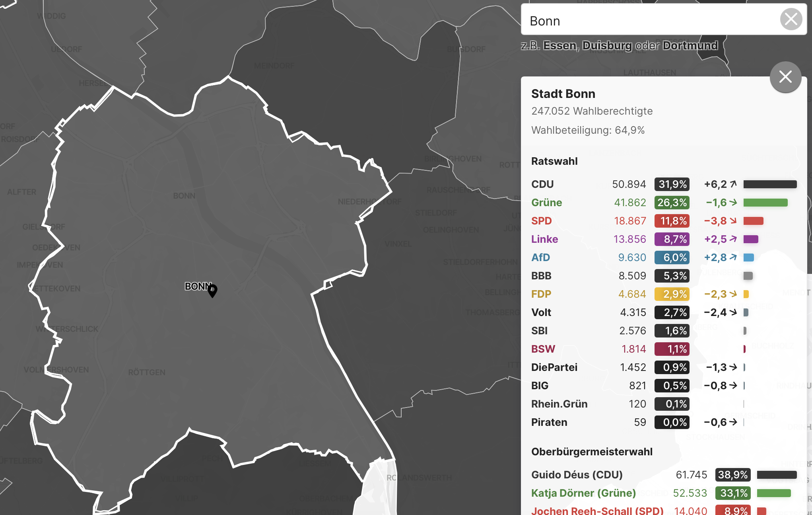
Task: Click the Linke +2,5 trend arrow
Action: (x=733, y=239)
